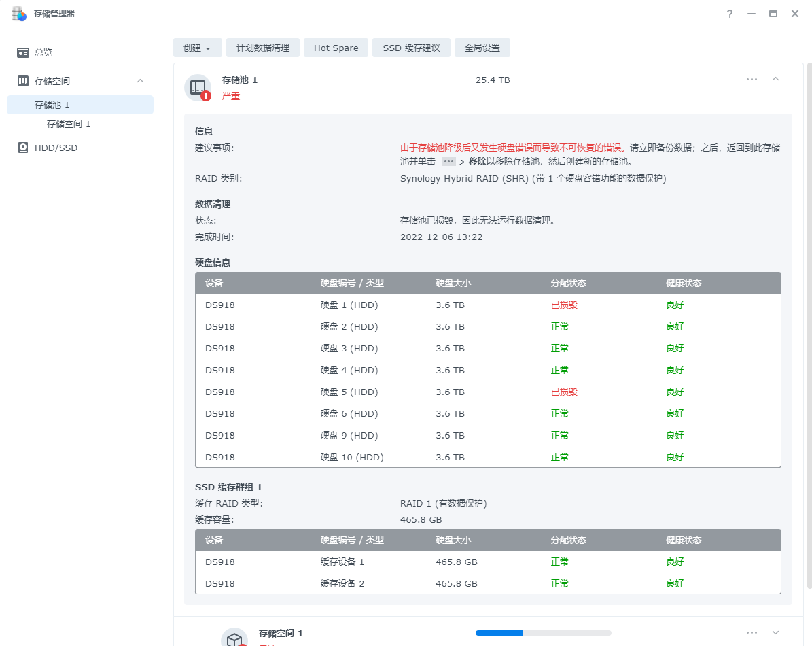Click the Storage Manager app icon in title bar

pyautogui.click(x=18, y=13)
